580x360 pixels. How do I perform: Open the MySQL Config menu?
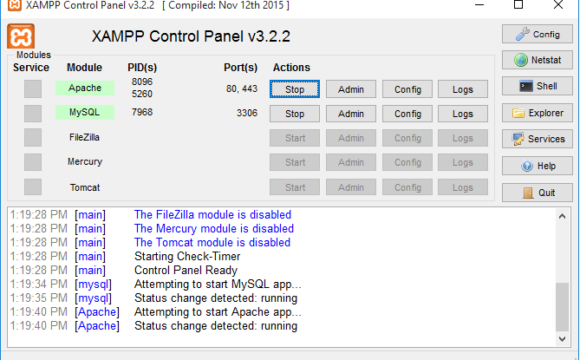[x=407, y=114]
